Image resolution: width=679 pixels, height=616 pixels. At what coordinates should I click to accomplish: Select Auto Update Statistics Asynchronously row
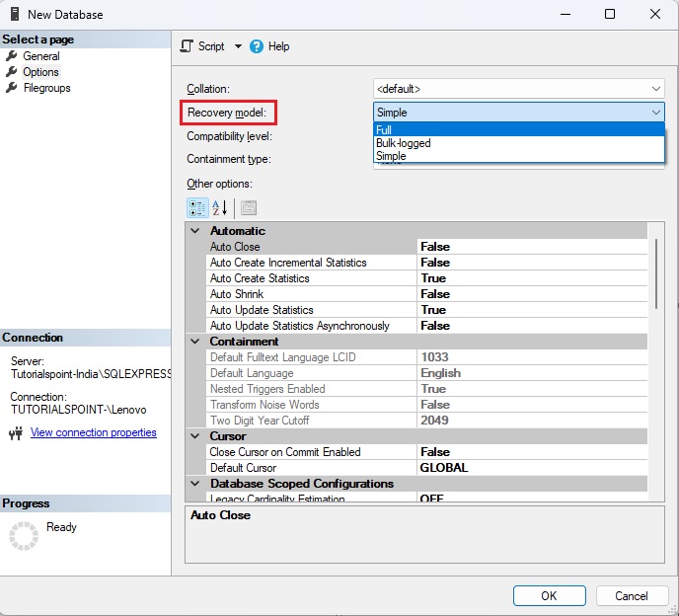[426, 326]
